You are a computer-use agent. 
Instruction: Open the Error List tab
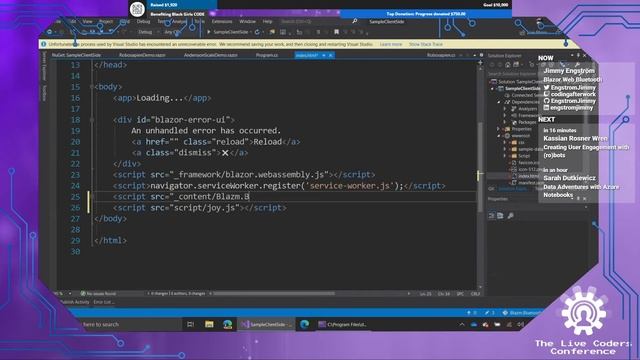point(104,302)
